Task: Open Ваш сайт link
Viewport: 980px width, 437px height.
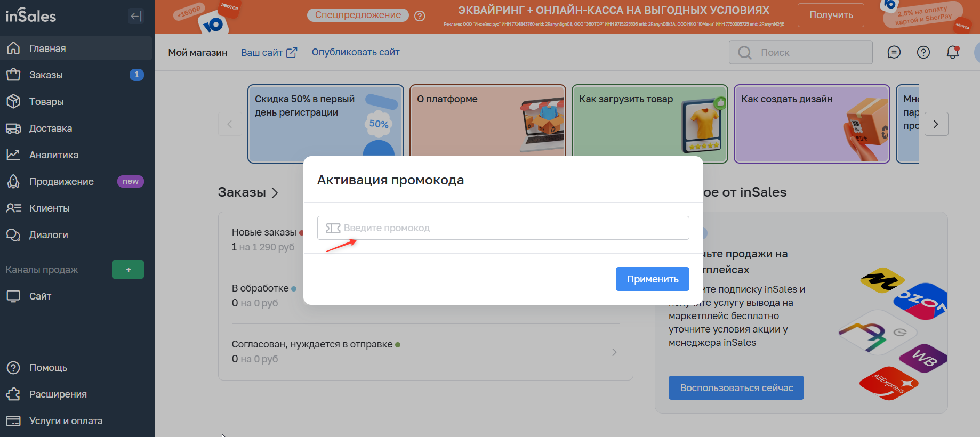Action: point(269,53)
